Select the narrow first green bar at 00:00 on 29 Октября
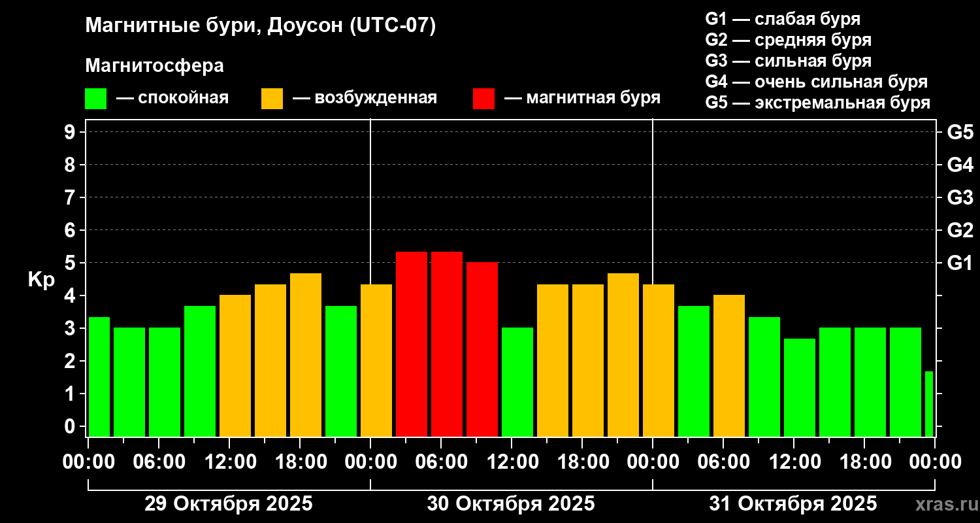The height and width of the screenshot is (523, 980). click(x=99, y=377)
